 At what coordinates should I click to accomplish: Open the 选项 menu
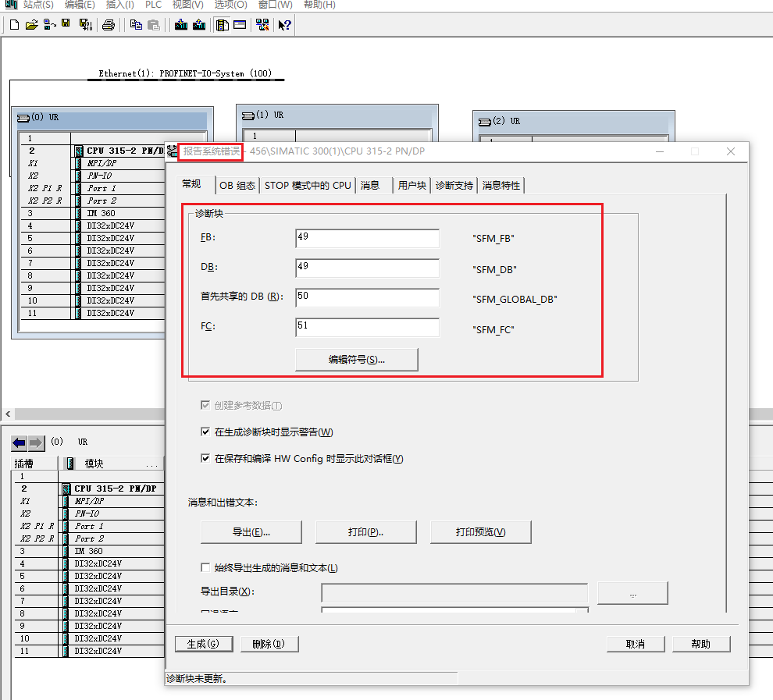coord(230,5)
